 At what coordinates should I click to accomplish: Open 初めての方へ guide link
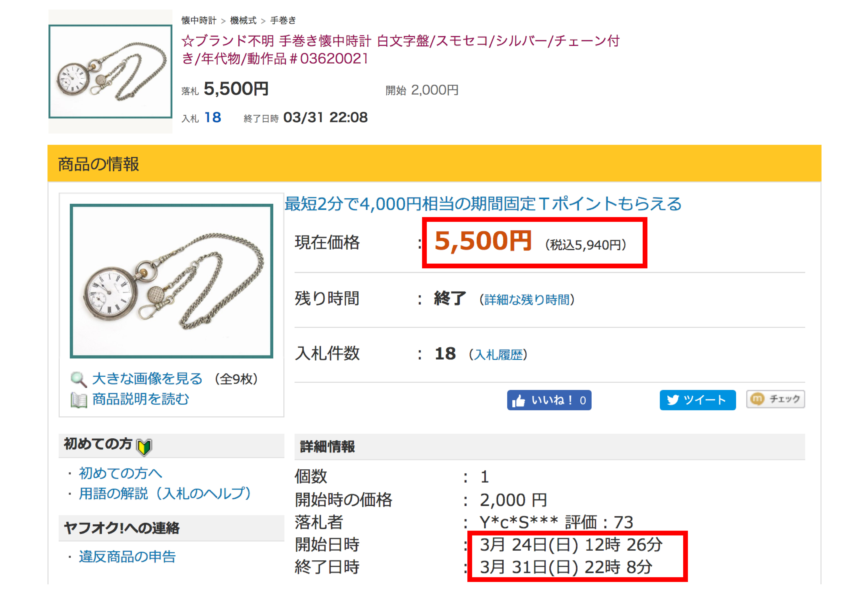120,473
